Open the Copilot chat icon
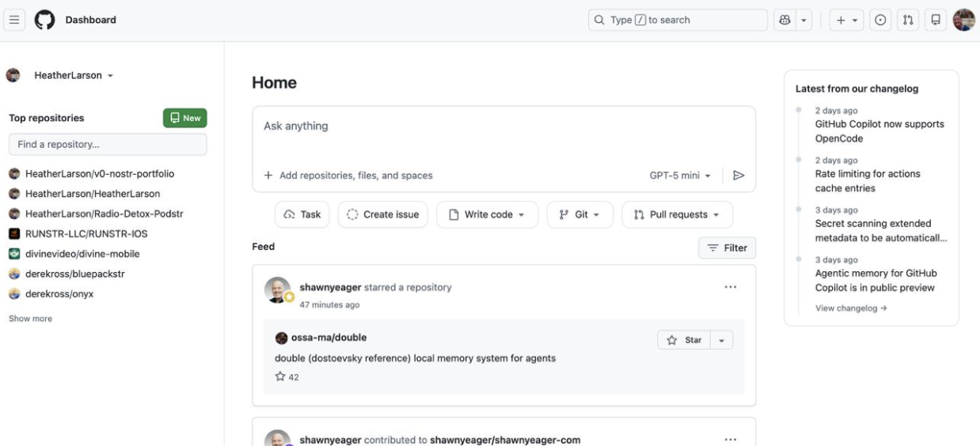Viewport: 980px width, 446px height. click(784, 20)
